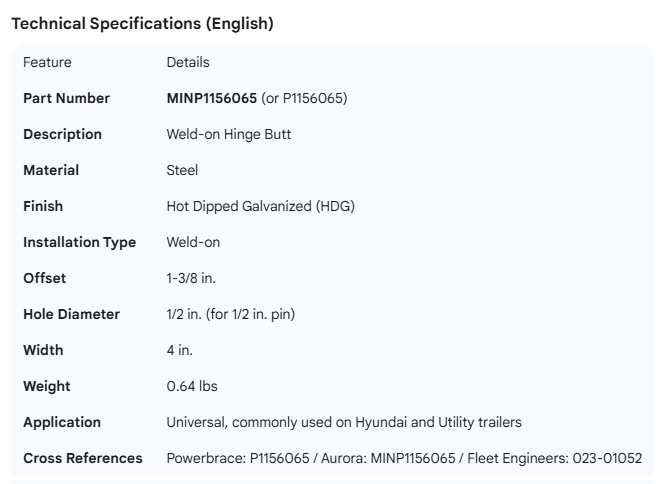Select the bold MINP1156065 part number

pos(211,98)
